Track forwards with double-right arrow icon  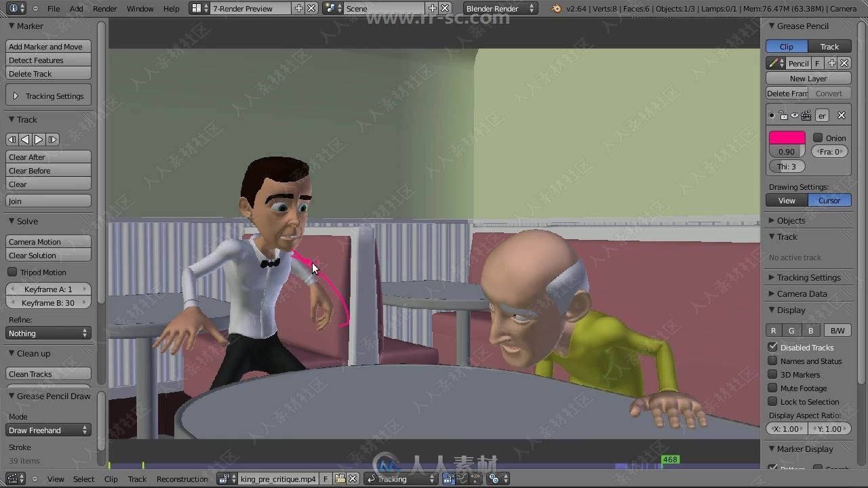coord(52,140)
